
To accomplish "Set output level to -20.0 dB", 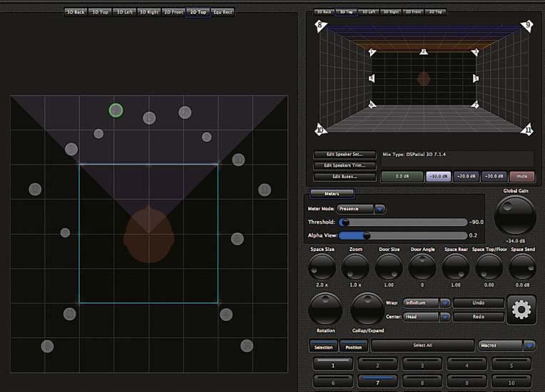I will [467, 176].
